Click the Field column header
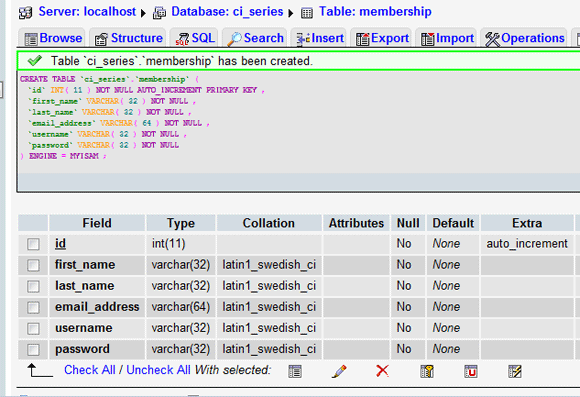The image size is (580, 397). point(97,223)
